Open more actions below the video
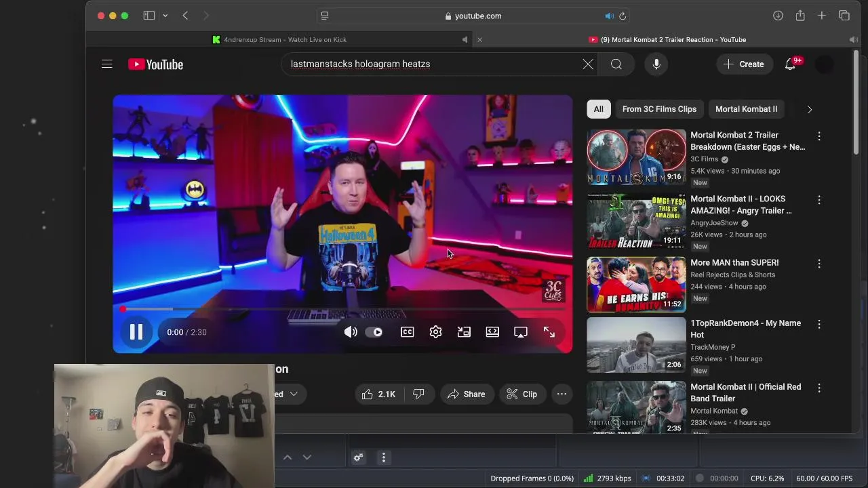 coord(561,394)
